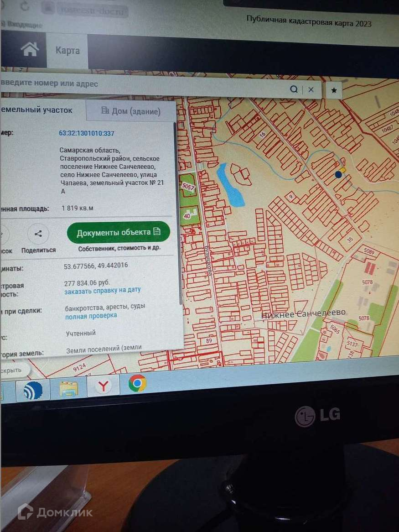Open the blue striped globe taskbar app
399x532 pixels.
pyautogui.click(x=33, y=391)
